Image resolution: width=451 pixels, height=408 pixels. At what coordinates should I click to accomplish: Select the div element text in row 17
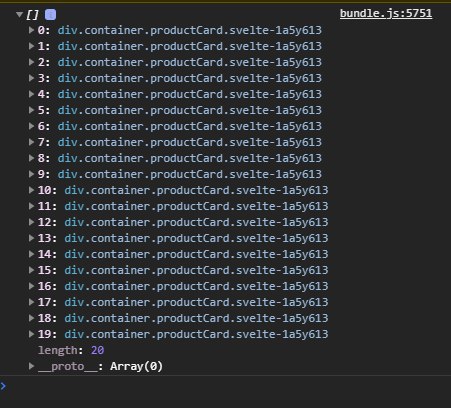tap(196, 302)
